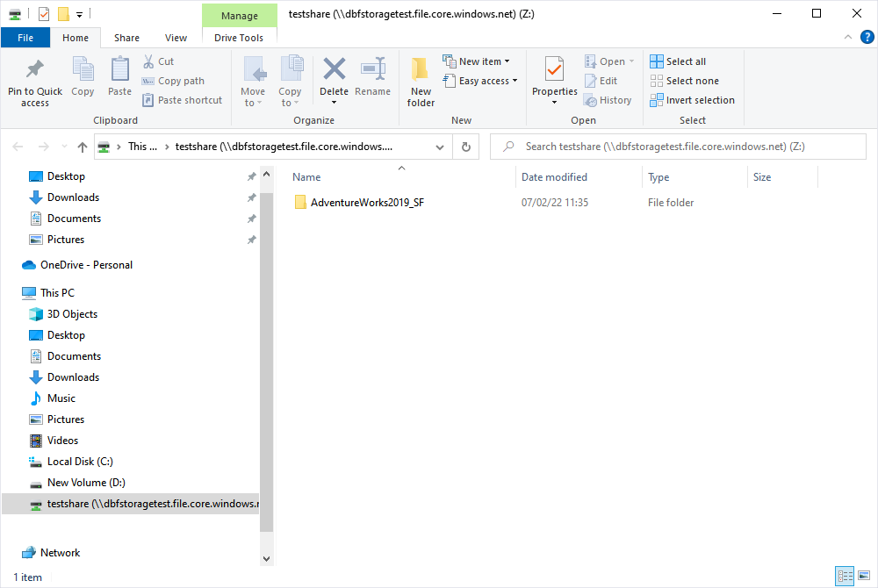Screen dimensions: 878x588
Task: Click Select none in ribbon
Action: pos(684,81)
